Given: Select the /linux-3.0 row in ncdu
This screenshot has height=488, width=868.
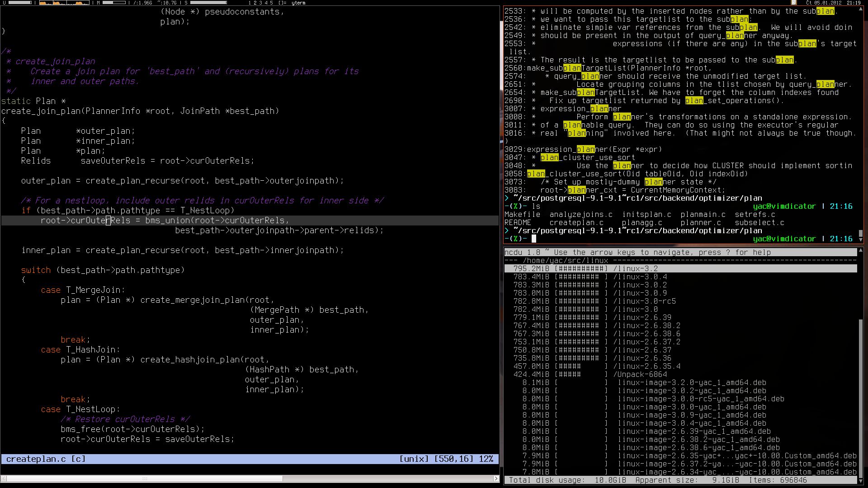Looking at the screenshot, I should [680, 310].
